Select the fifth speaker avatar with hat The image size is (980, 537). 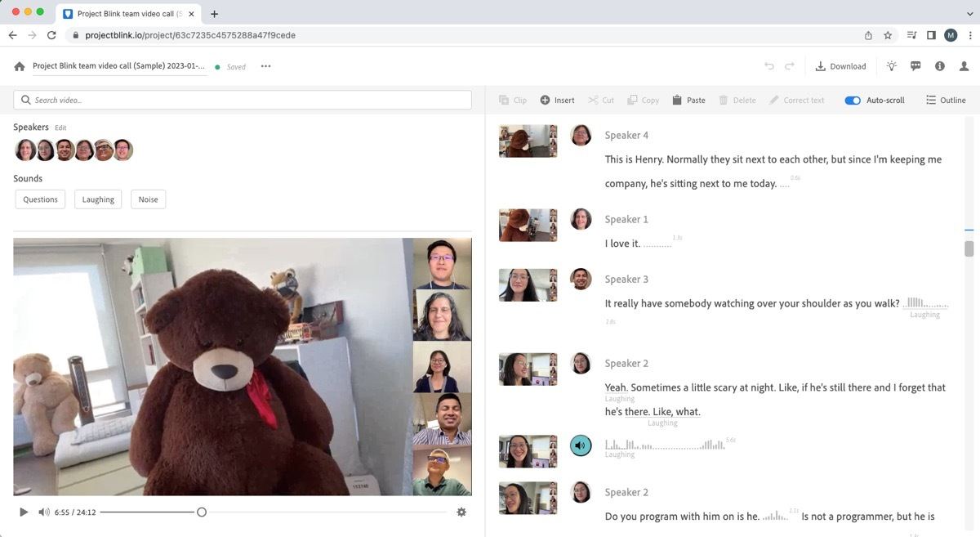(x=104, y=150)
